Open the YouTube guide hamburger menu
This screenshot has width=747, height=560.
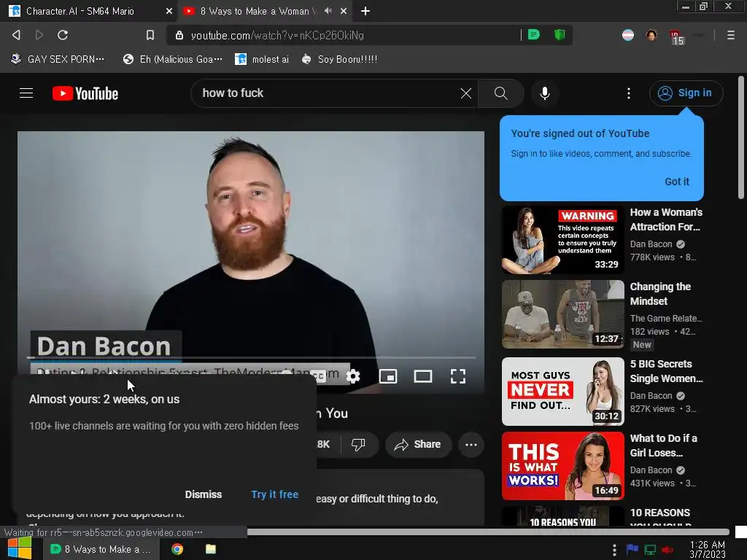26,93
